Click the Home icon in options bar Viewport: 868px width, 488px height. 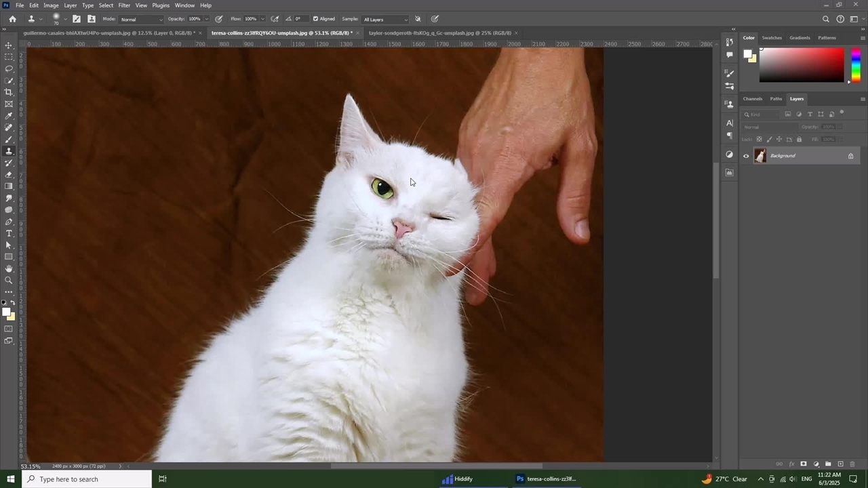pos(12,19)
